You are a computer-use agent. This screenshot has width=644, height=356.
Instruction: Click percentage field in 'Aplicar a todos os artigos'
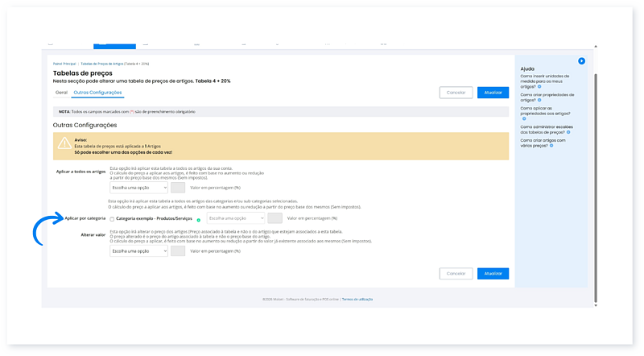click(179, 188)
